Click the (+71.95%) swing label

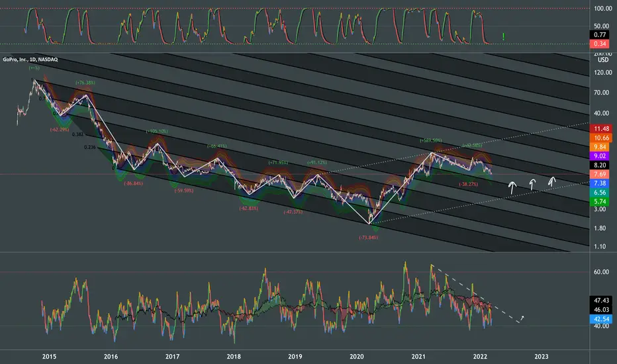[x=278, y=163]
